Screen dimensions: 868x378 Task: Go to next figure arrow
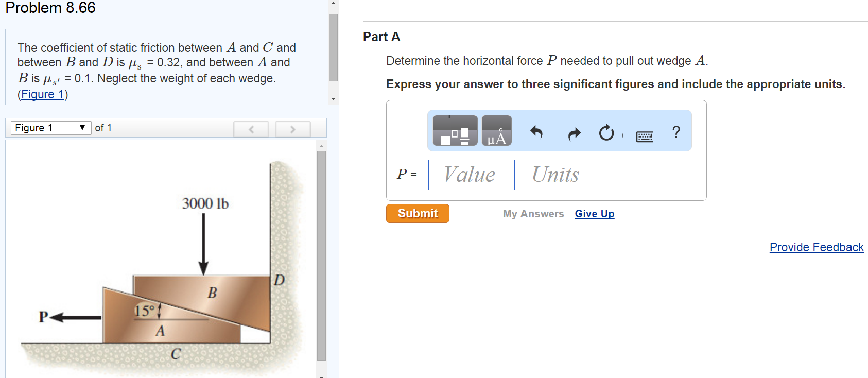[292, 129]
